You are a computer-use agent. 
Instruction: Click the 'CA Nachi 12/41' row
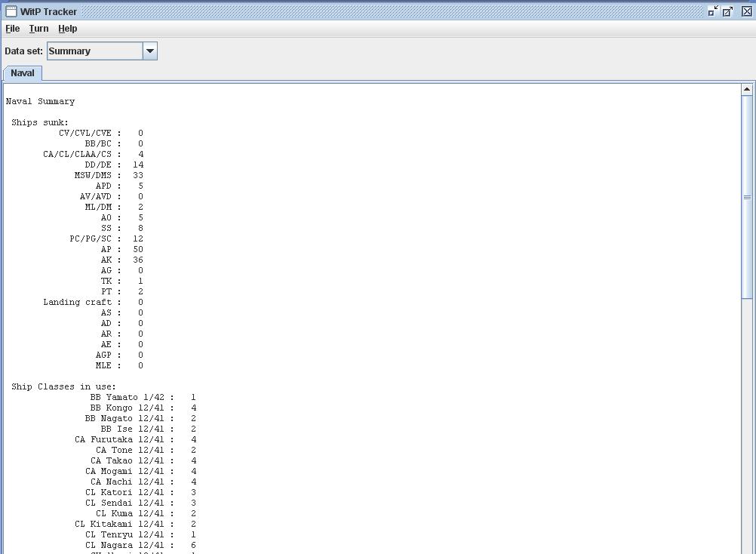coord(143,482)
